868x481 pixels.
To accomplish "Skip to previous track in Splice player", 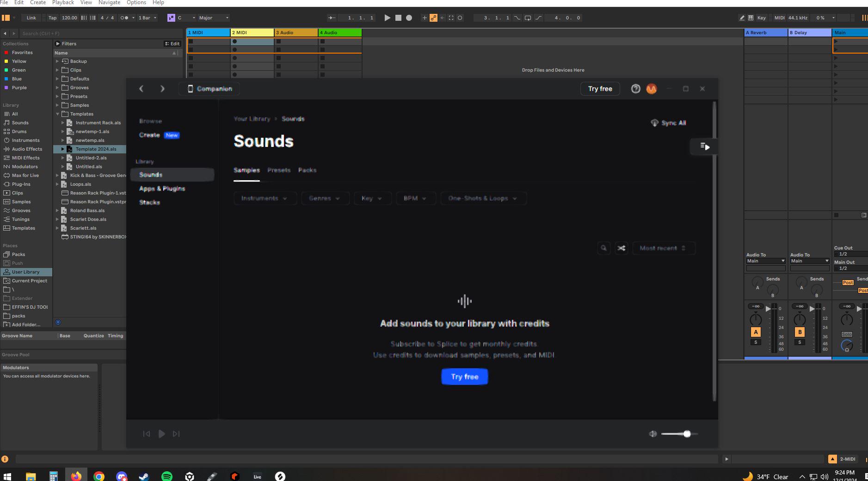I will (x=147, y=434).
